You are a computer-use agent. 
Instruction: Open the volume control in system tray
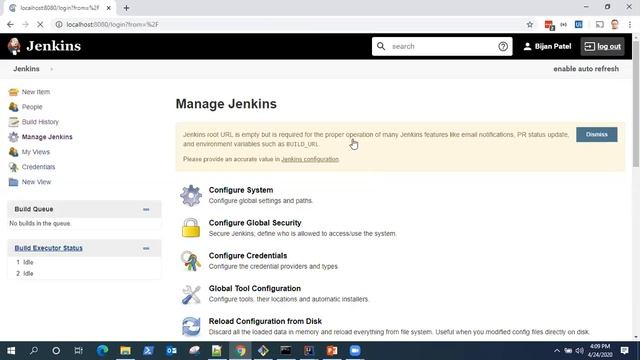[x=580, y=351]
